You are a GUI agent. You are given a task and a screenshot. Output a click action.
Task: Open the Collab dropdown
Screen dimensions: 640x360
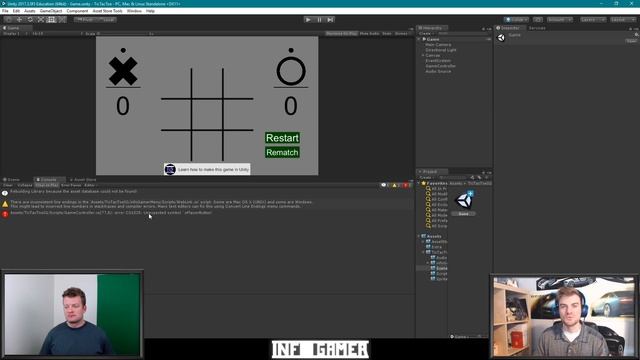coord(516,20)
